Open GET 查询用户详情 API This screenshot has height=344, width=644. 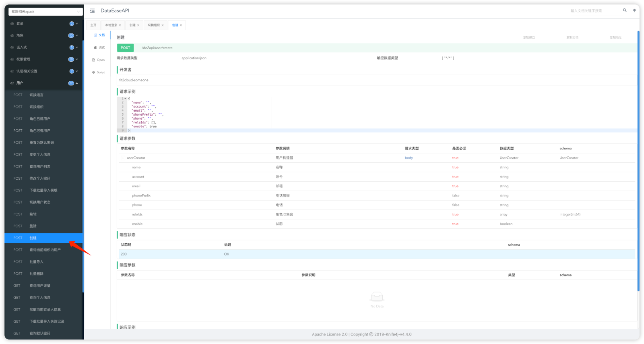point(43,286)
